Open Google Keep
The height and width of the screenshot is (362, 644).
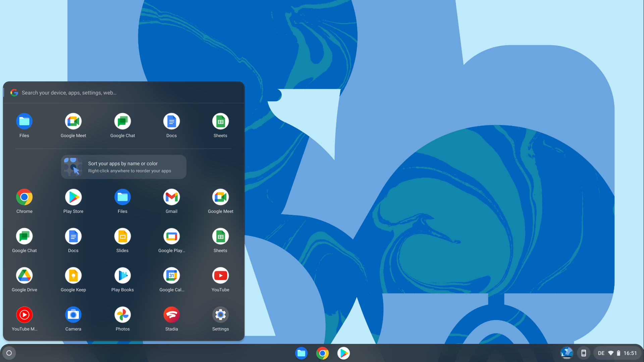pyautogui.click(x=73, y=276)
